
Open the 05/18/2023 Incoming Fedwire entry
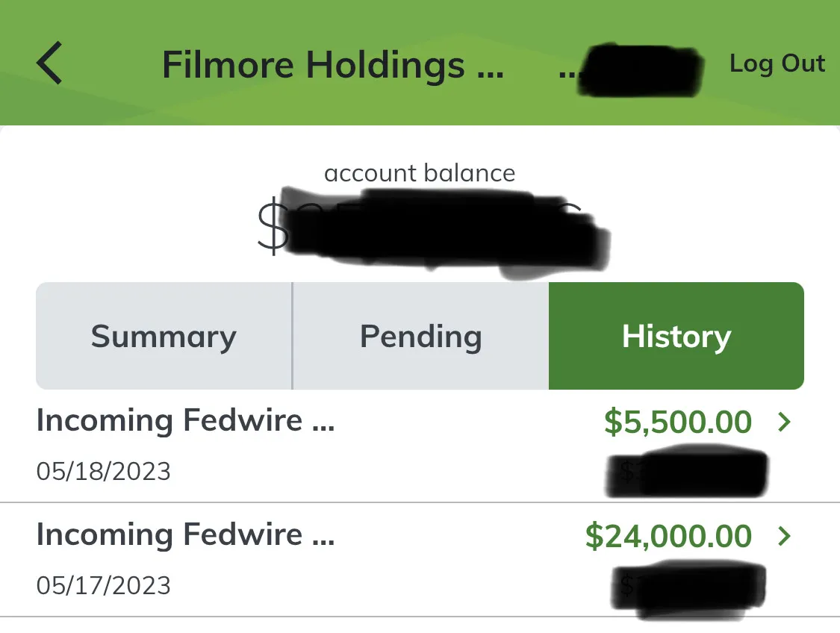pos(185,421)
